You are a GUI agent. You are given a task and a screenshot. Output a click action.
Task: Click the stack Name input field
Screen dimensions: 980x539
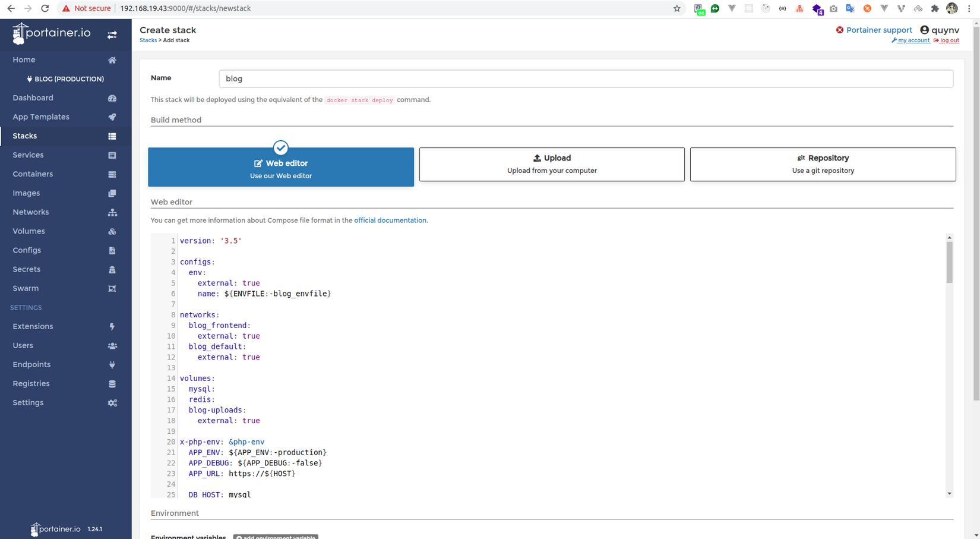pos(586,78)
